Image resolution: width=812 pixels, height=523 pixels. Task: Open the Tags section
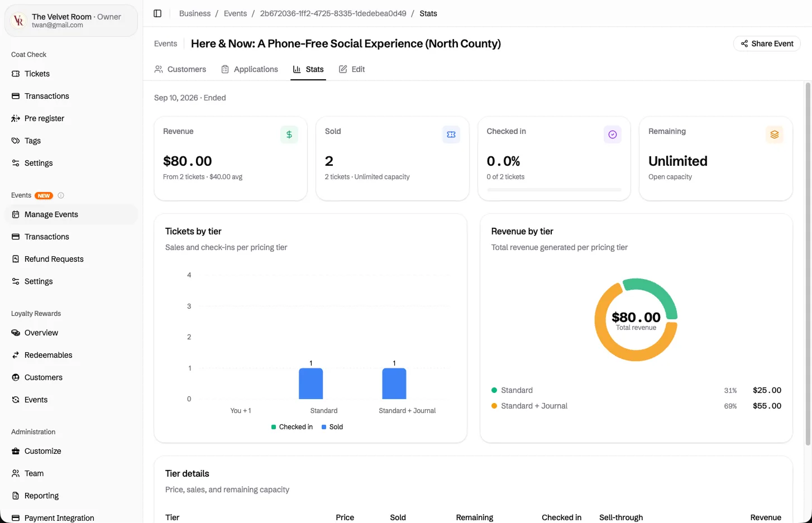(x=71, y=141)
